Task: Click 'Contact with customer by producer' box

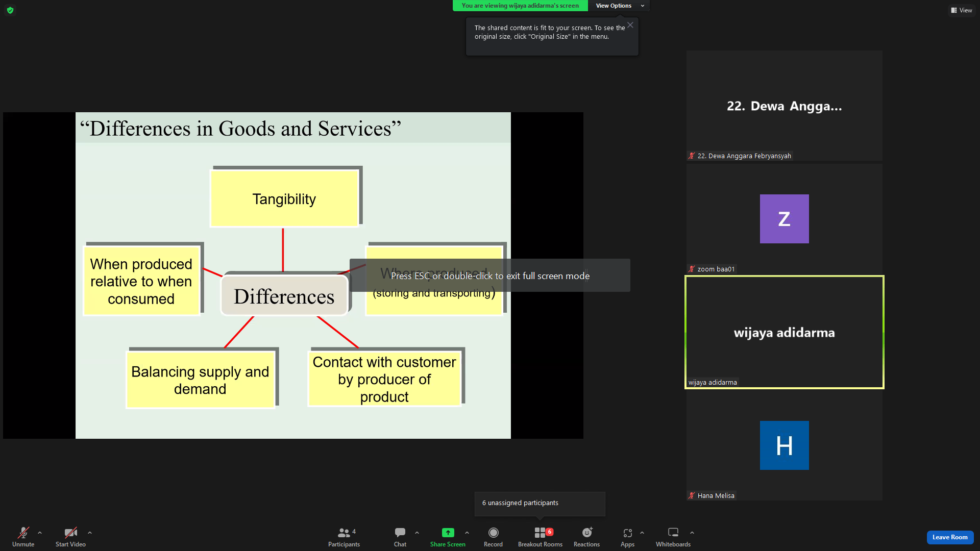Action: pyautogui.click(x=384, y=379)
